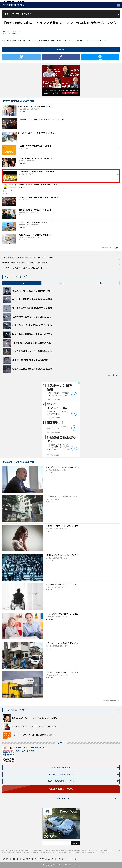Open article 完全に"詰んだ"「貧困高齢者」が爆増する
The width and height of the screenshot is (122, 868).
(x=35, y=235)
